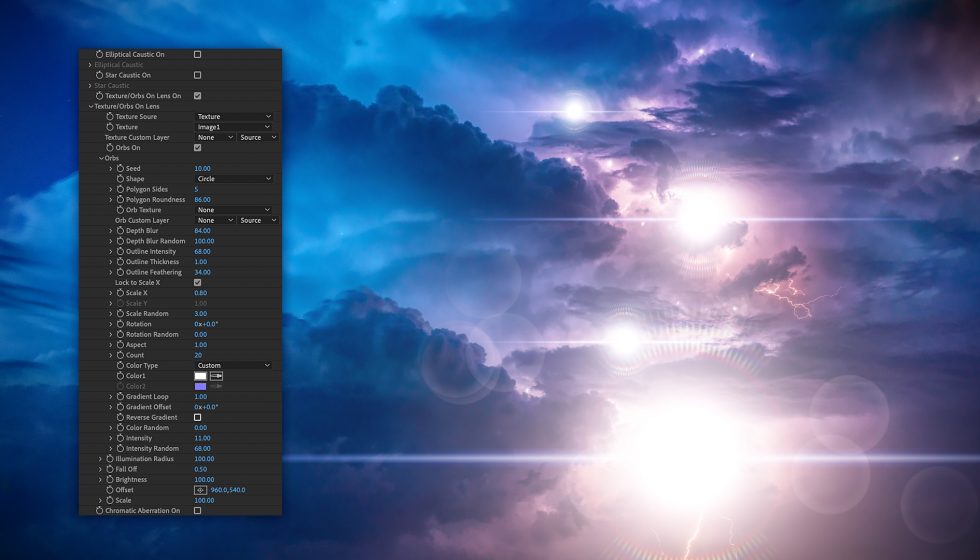Click the Rotation value 0x+0.0°
Viewport: 980px width, 560px height.
coord(206,324)
